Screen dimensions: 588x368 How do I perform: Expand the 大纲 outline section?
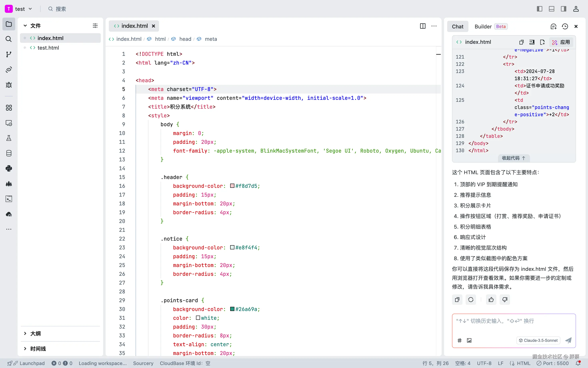[x=36, y=333]
